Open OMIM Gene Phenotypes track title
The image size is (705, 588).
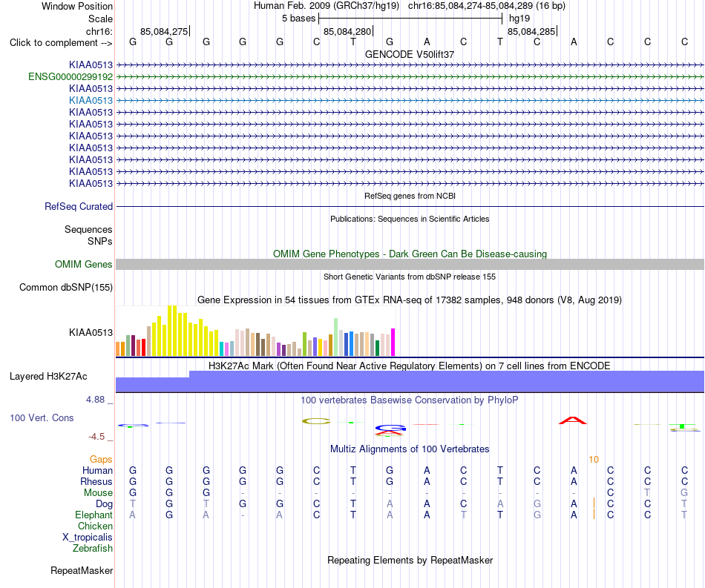click(410, 254)
